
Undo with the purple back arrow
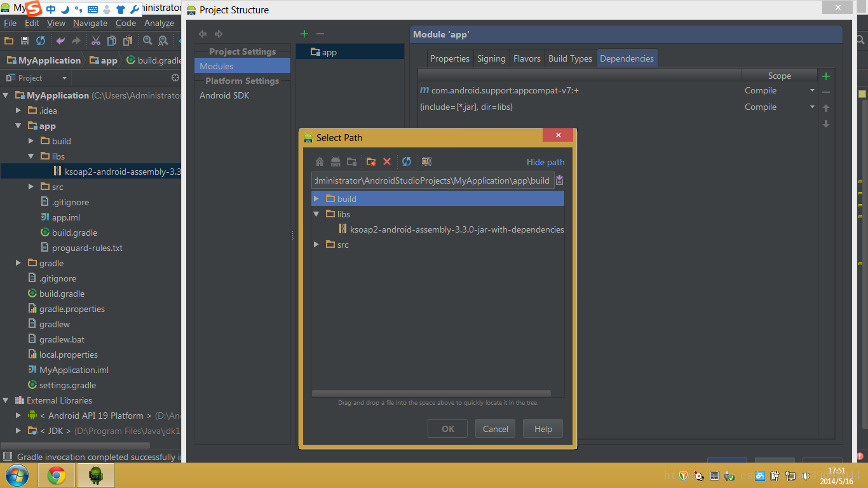click(60, 41)
